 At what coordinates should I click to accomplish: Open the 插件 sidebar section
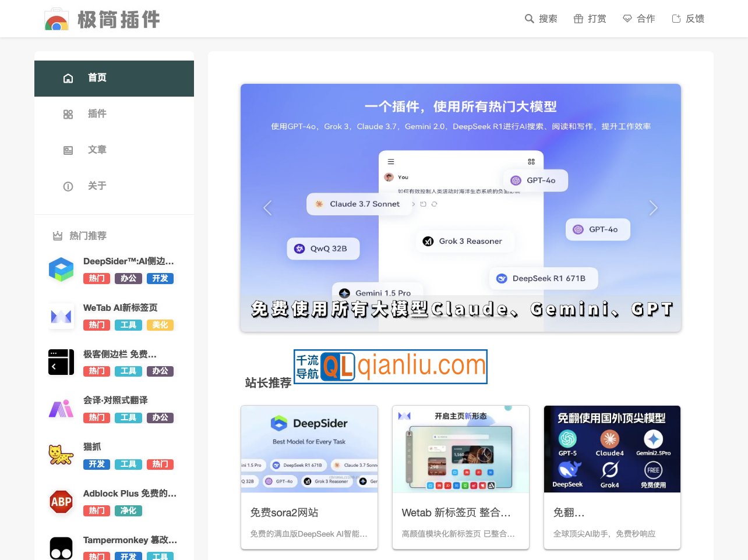97,114
